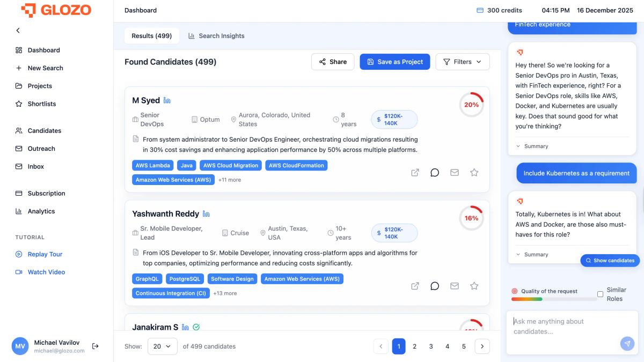This screenshot has height=362, width=644.
Task: Select Projects in the sidebar
Action: pyautogui.click(x=40, y=85)
